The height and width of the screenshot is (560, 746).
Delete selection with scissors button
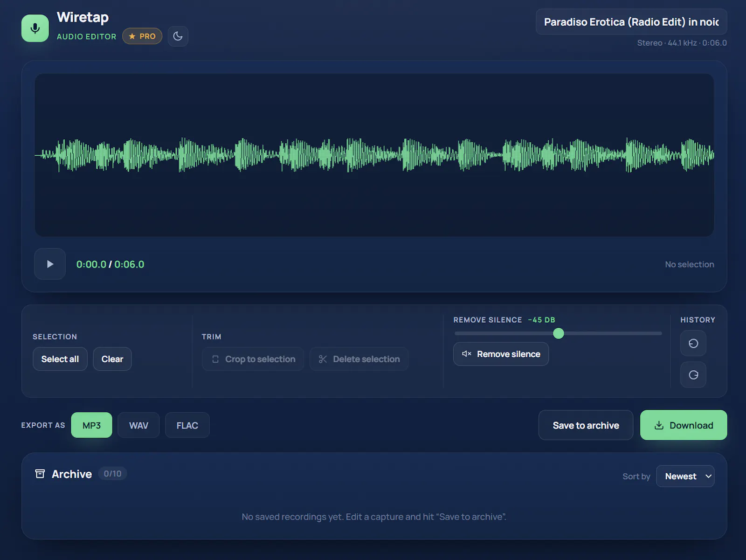[x=359, y=359]
